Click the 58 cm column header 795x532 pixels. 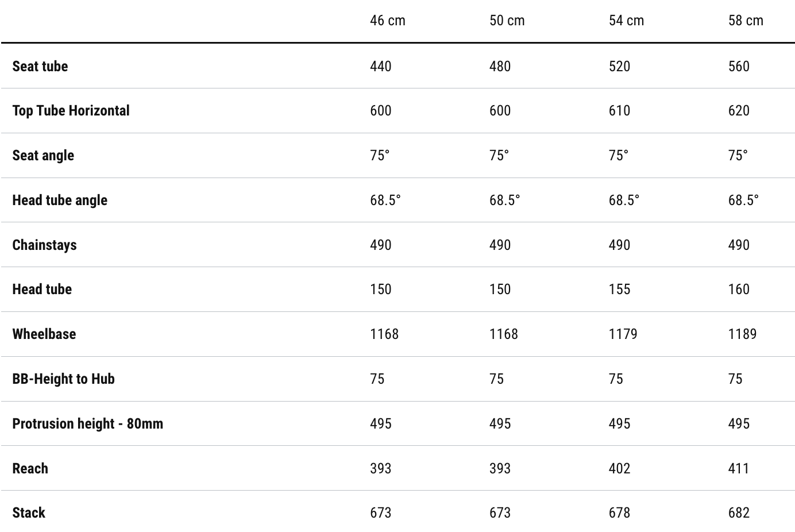(746, 21)
